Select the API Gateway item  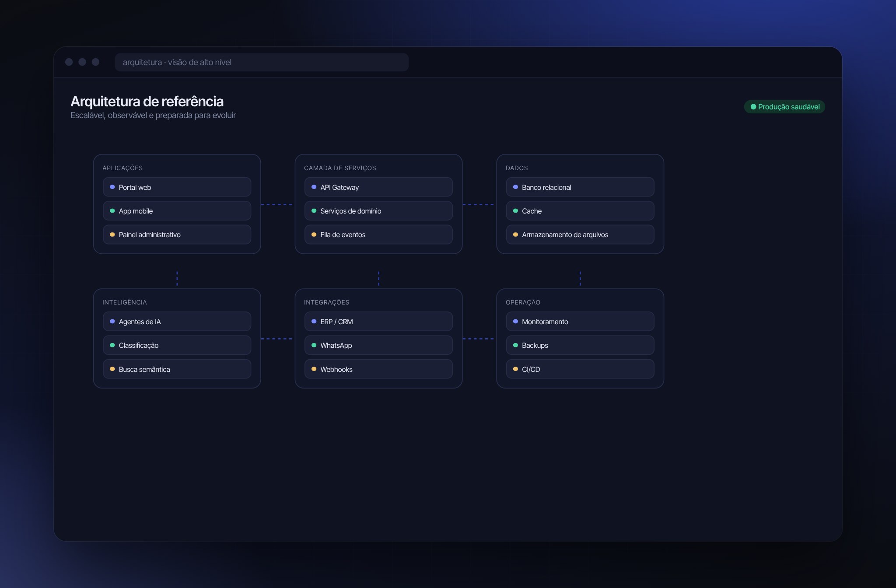(378, 187)
